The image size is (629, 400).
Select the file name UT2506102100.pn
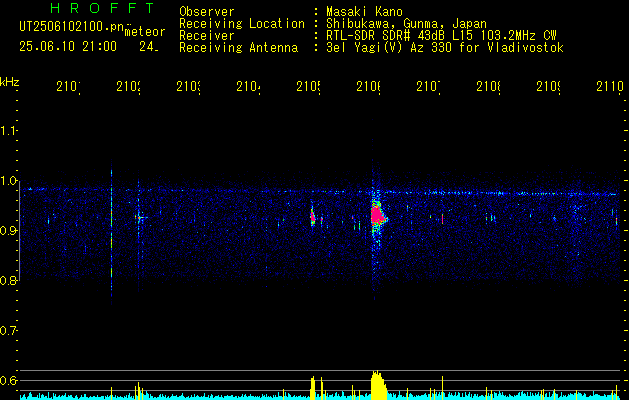(71, 28)
